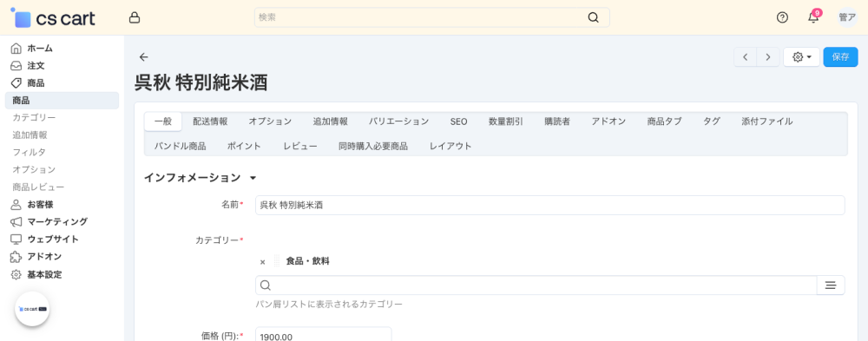The height and width of the screenshot is (341, 868).
Task: Switch to レビュー tab
Action: [300, 146]
